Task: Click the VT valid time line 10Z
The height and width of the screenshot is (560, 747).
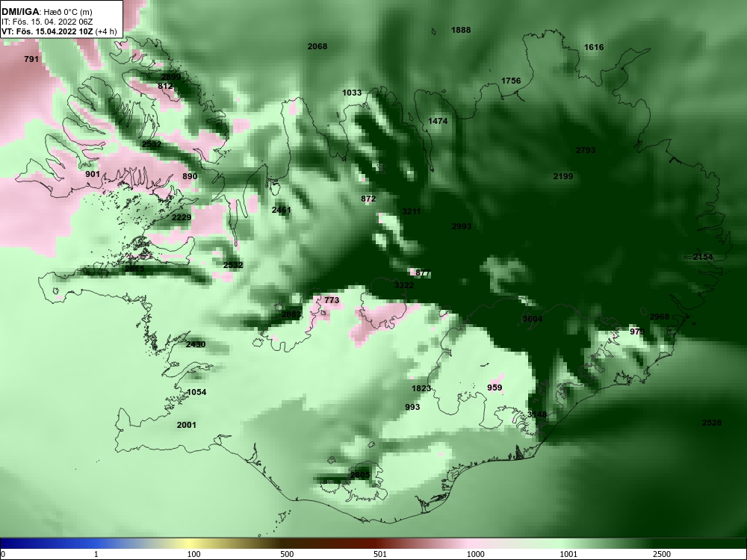Action: pyautogui.click(x=59, y=31)
